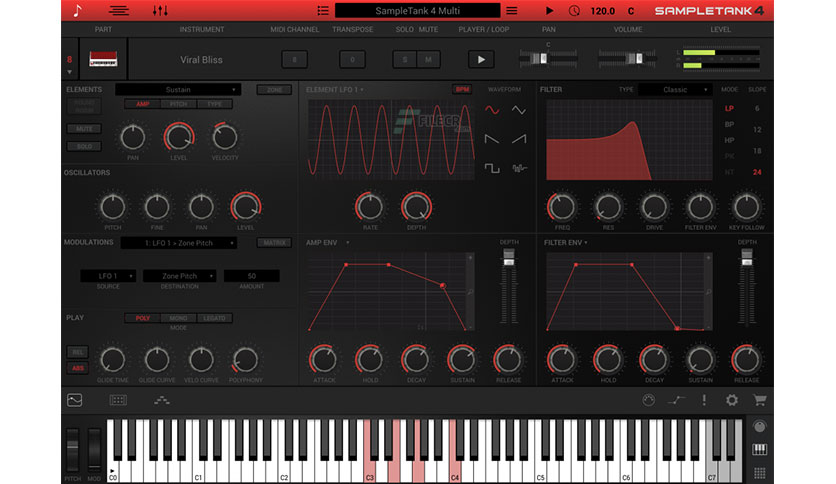Screen dimensions: 836x484
Task: Open the hamburger menu beside multi name
Action: point(512,11)
